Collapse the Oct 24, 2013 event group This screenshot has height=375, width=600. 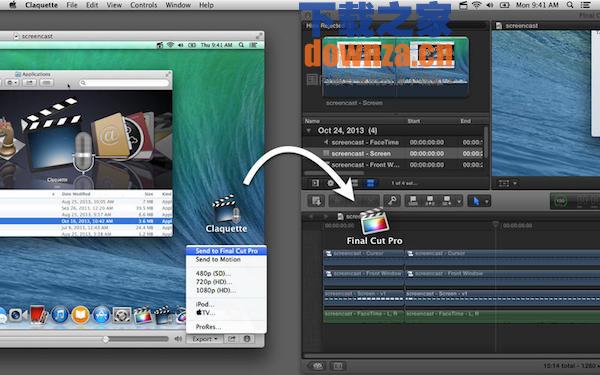[x=308, y=130]
